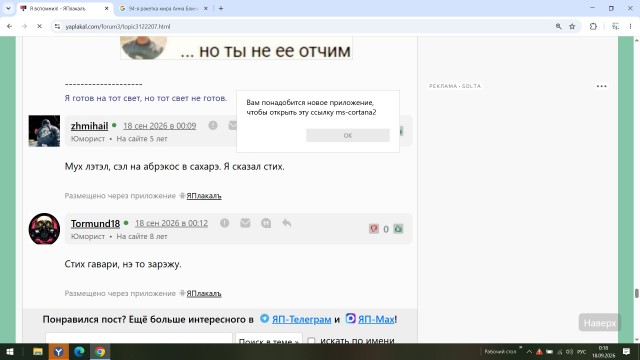
Task: Open a new browser tab
Action: coord(221,9)
